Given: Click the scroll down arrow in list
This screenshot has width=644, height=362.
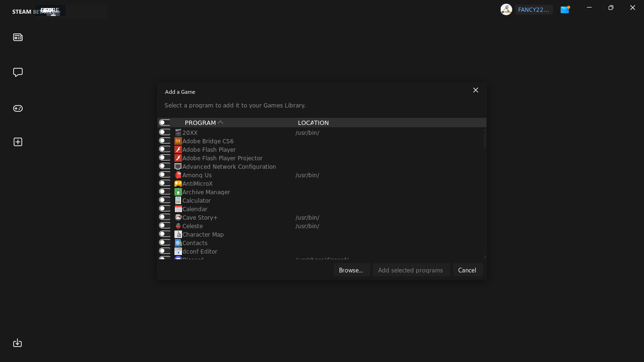Looking at the screenshot, I should 485,257.
